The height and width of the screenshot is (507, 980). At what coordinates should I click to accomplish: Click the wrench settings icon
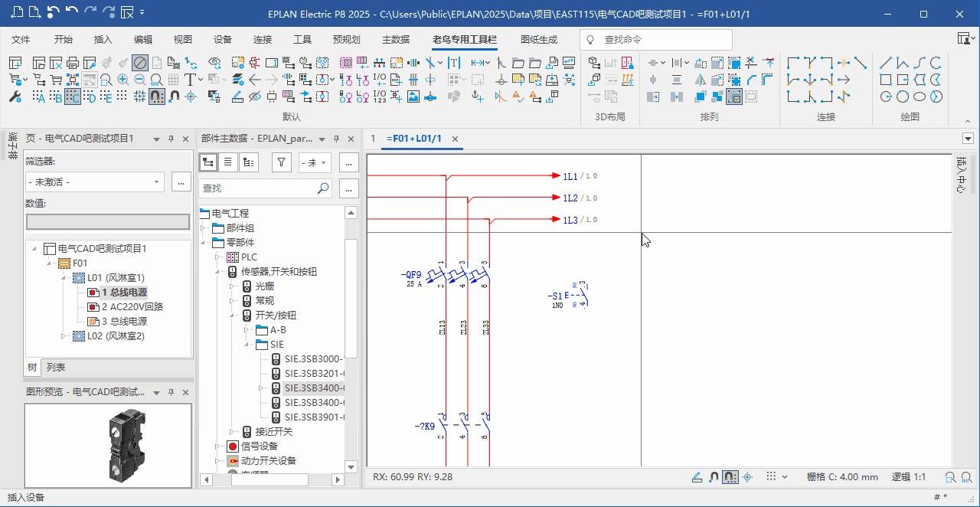click(15, 96)
